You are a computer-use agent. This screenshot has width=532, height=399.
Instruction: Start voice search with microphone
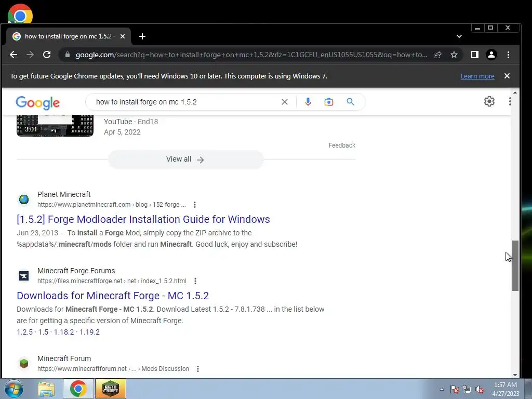pos(308,102)
